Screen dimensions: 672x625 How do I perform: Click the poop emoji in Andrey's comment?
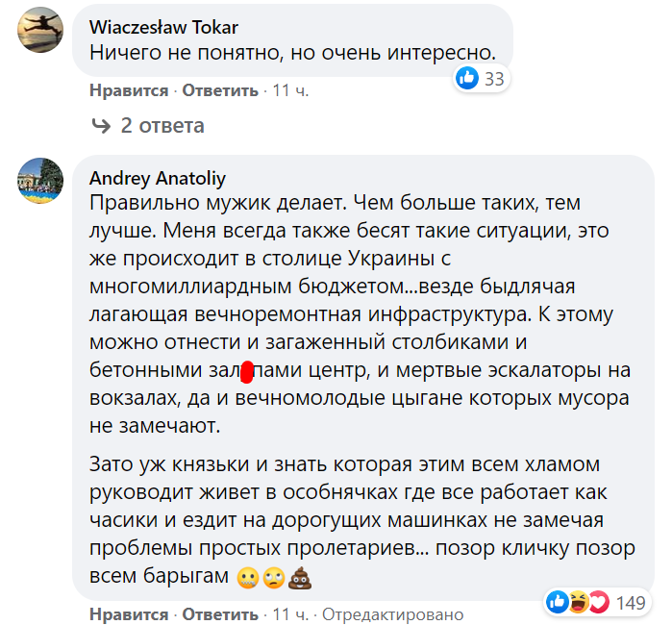click(x=301, y=579)
